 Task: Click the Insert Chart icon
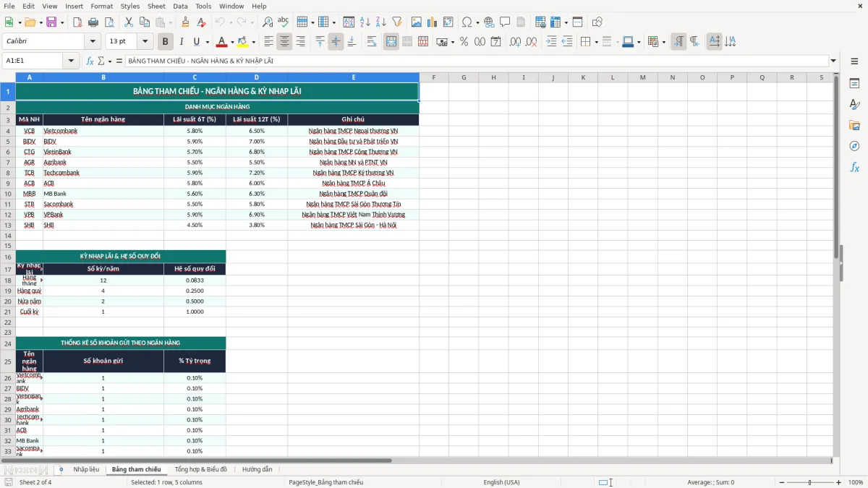(x=433, y=22)
